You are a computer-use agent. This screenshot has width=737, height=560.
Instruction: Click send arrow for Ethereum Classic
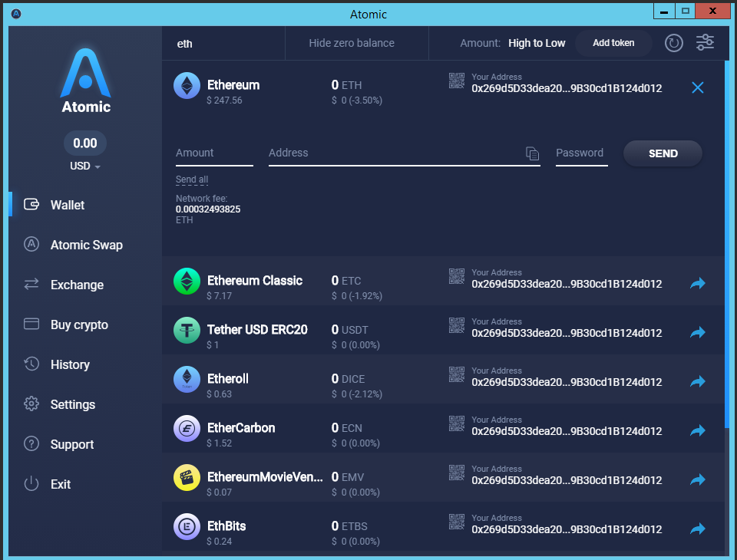[x=698, y=283]
